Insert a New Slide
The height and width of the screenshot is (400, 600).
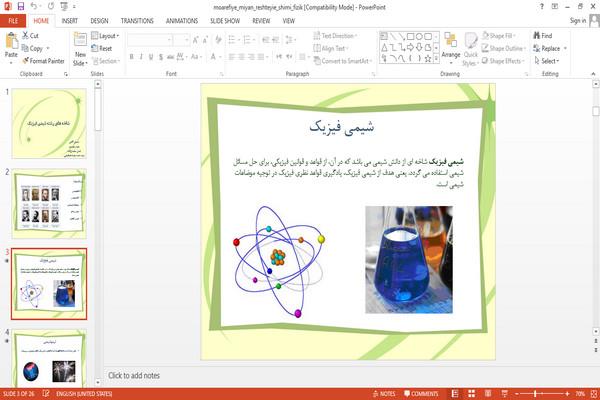(x=80, y=49)
